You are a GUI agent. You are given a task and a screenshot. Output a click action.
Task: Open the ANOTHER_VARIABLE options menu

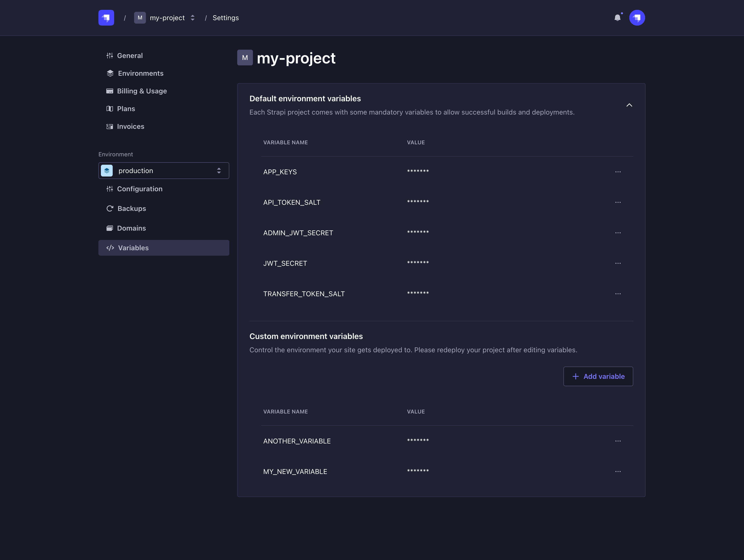tap(618, 441)
